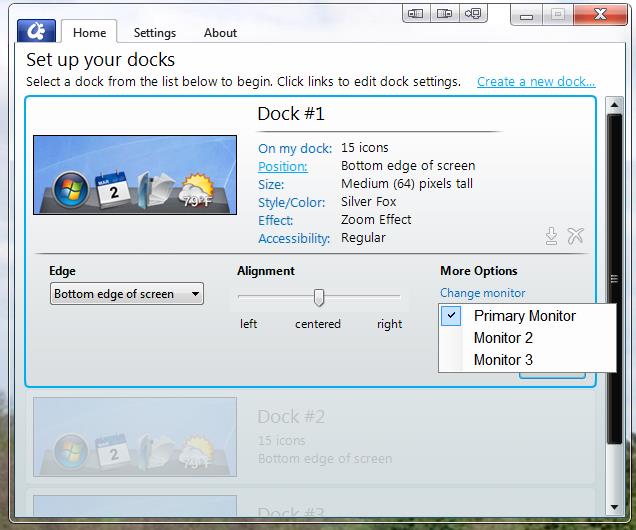Click the scrollbar down arrow

point(615,509)
